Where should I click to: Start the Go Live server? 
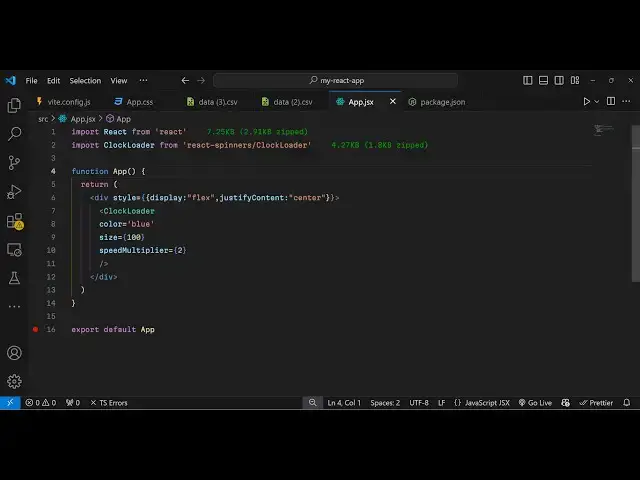[x=535, y=403]
